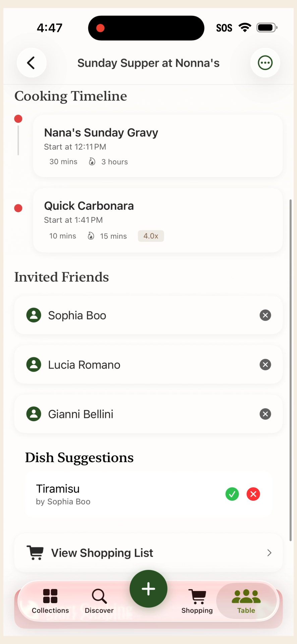Click the red timeline dot for Quick Carbonara
The height and width of the screenshot is (644, 297).
point(18,208)
